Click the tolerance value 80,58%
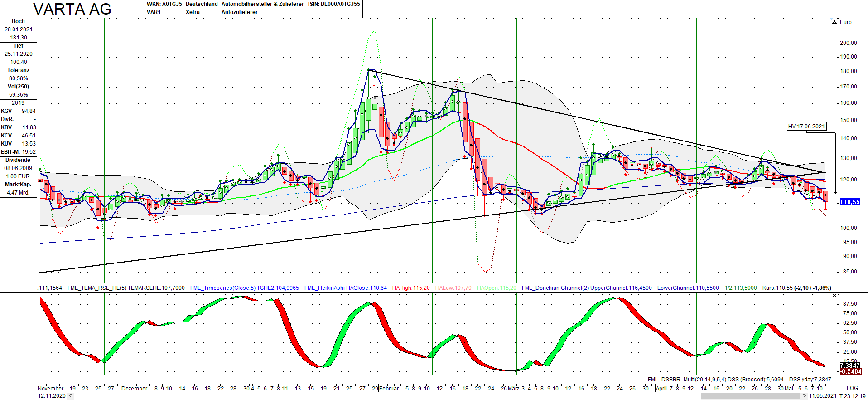This screenshot has width=868, height=400. 19,78
